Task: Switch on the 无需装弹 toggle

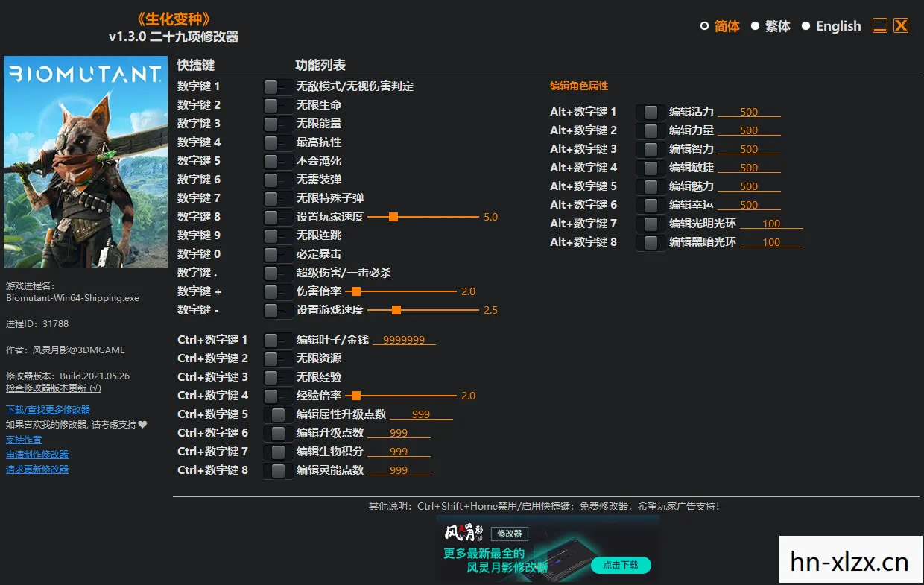Action: pyautogui.click(x=277, y=180)
